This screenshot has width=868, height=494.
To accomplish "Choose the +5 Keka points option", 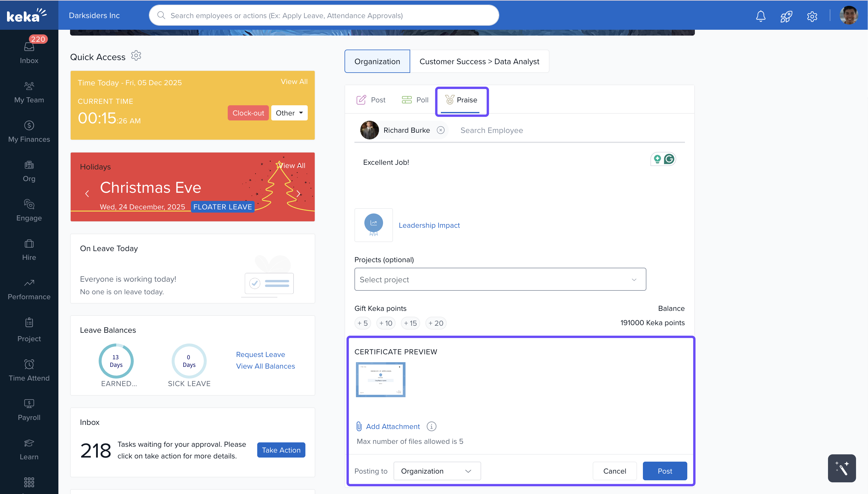I will pyautogui.click(x=362, y=323).
